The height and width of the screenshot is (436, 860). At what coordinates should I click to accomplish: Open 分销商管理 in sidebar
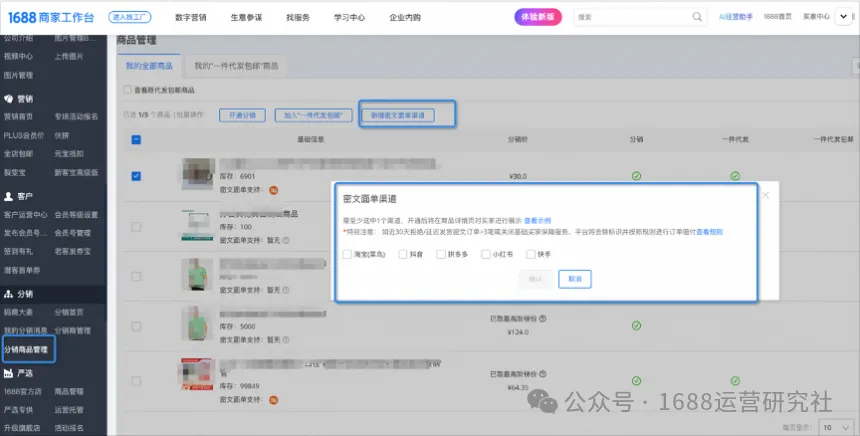(x=72, y=331)
